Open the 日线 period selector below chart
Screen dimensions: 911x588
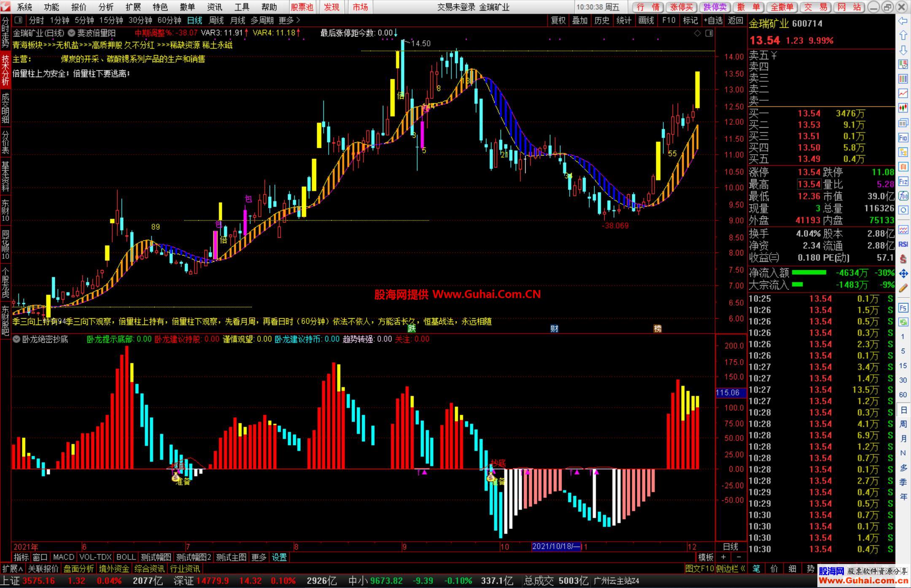point(730,547)
